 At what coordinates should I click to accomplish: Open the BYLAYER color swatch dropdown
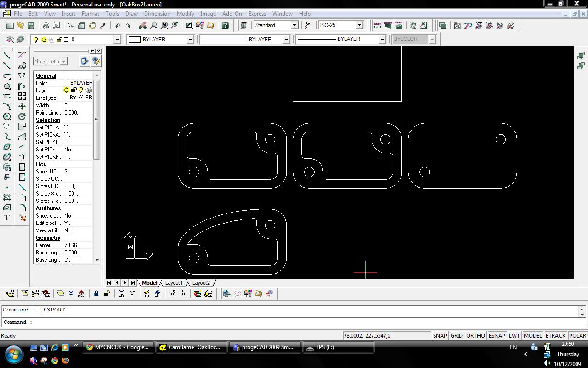[190, 40]
